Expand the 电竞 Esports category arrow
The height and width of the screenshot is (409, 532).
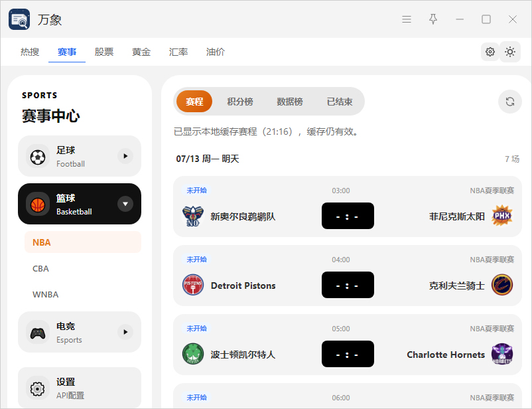(125, 332)
